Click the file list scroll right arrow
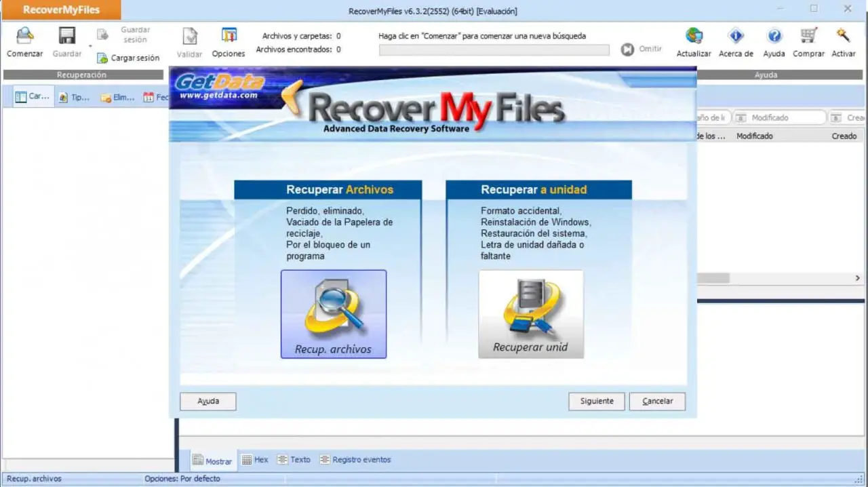Image resolution: width=868 pixels, height=487 pixels. [858, 278]
